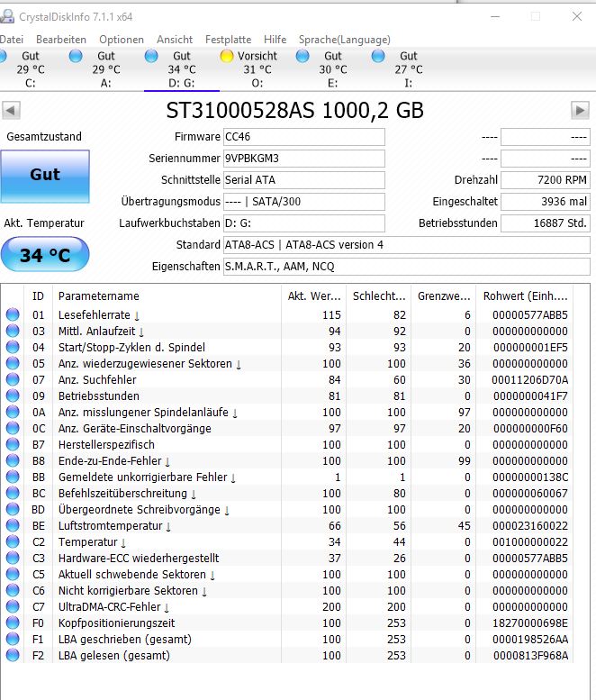The image size is (596, 700).
Task: Click the Rohwert column header
Action: (x=525, y=296)
